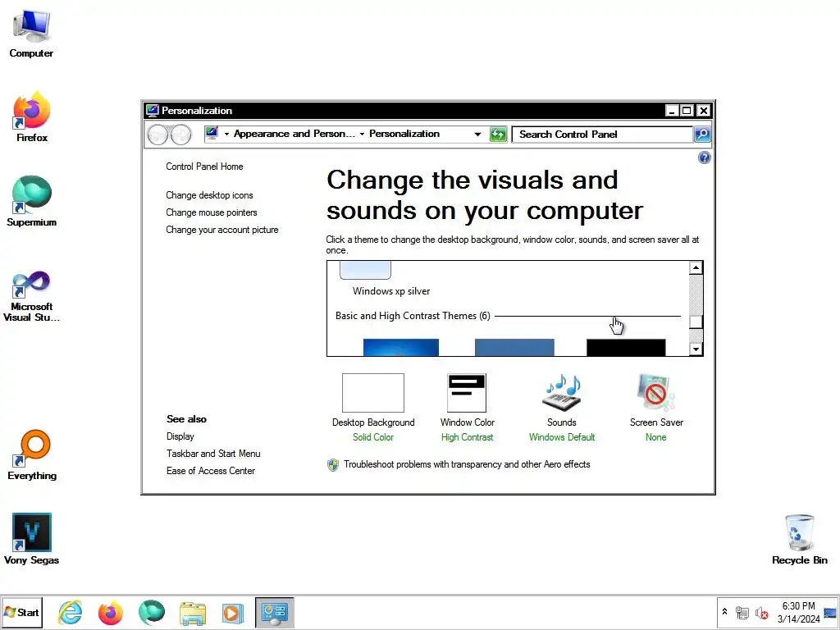The height and width of the screenshot is (630, 840).
Task: Click the Basic and High Contrast Themes header
Action: 413,316
